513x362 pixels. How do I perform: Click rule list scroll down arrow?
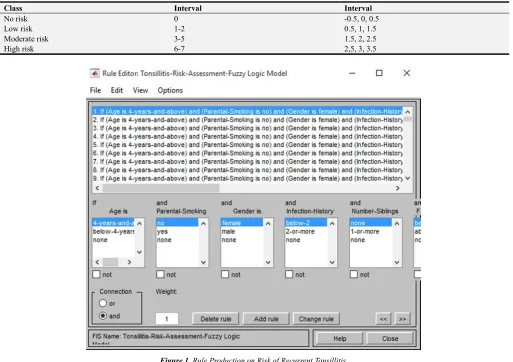[x=408, y=178]
